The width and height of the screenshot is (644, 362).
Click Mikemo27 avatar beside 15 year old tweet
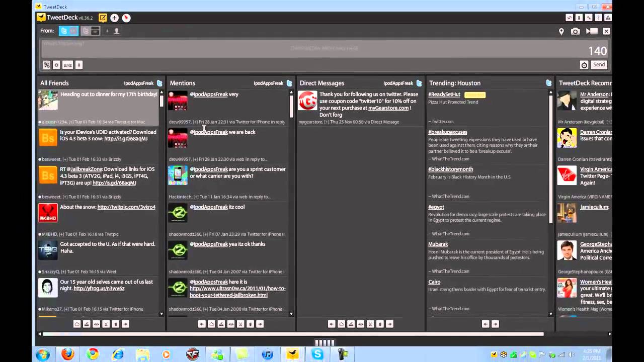48,288
